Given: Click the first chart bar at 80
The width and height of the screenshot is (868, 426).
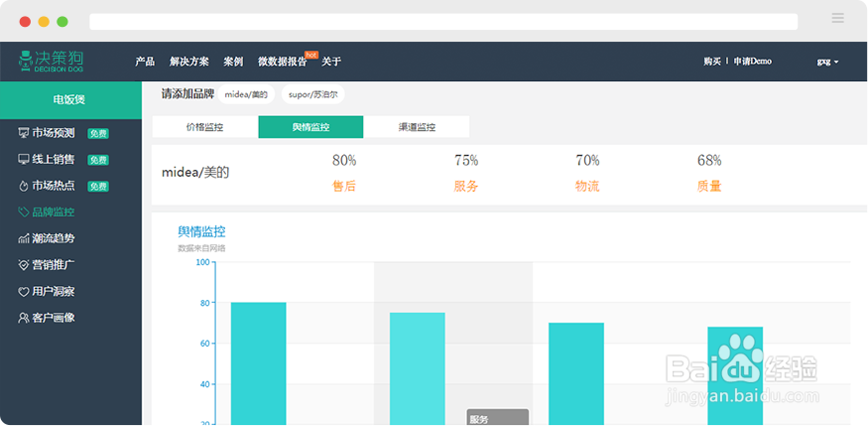Looking at the screenshot, I should coord(259,363).
